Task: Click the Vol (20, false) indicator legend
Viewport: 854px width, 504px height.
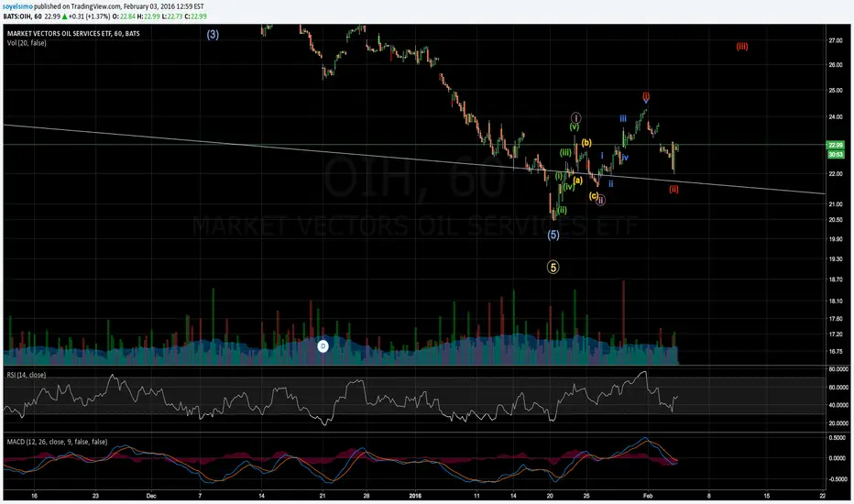Action: 27,43
